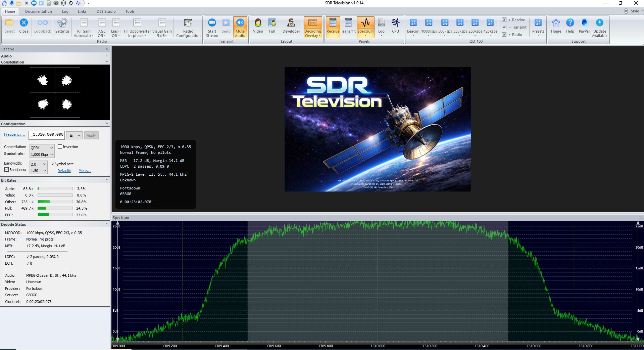Viewport: 644px width, 350px height.
Task: Click the Defaults link
Action: (x=64, y=171)
